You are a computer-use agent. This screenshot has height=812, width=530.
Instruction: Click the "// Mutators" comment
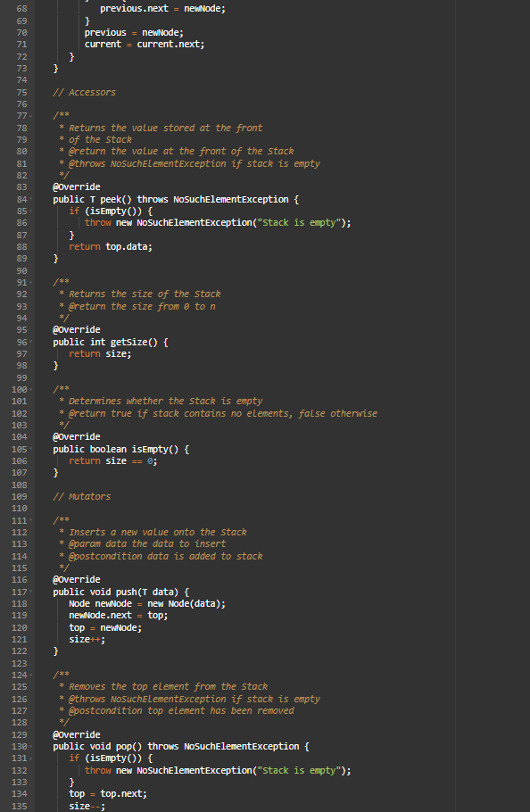(82, 497)
